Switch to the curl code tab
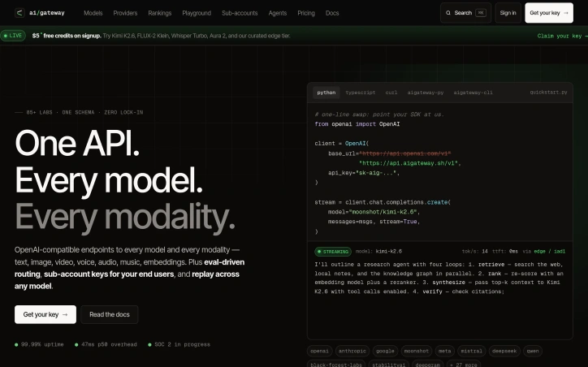 [x=391, y=93]
